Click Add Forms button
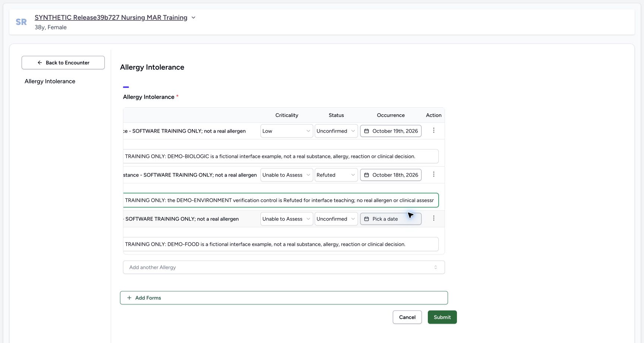Screen dimensions: 644x343 click(284, 298)
